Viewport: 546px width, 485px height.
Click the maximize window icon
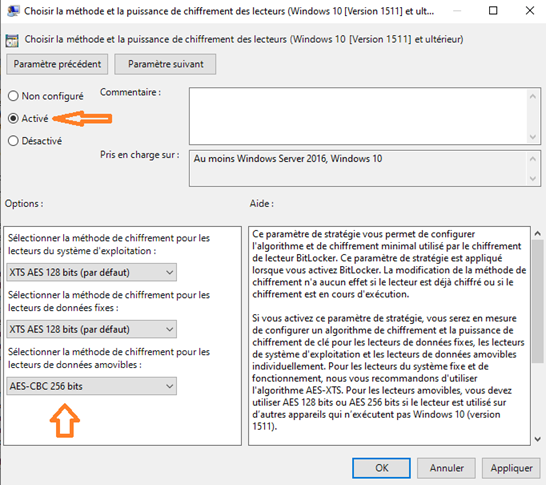coord(493,11)
